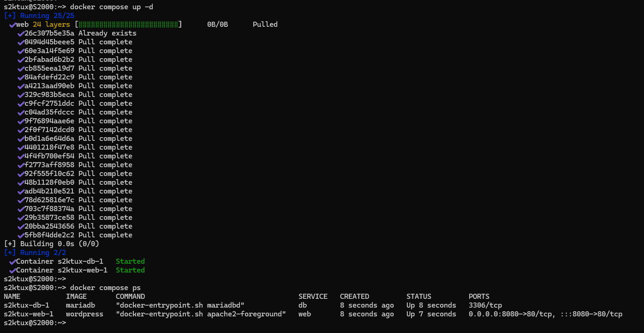Click the 'wordpress' image name

84,314
